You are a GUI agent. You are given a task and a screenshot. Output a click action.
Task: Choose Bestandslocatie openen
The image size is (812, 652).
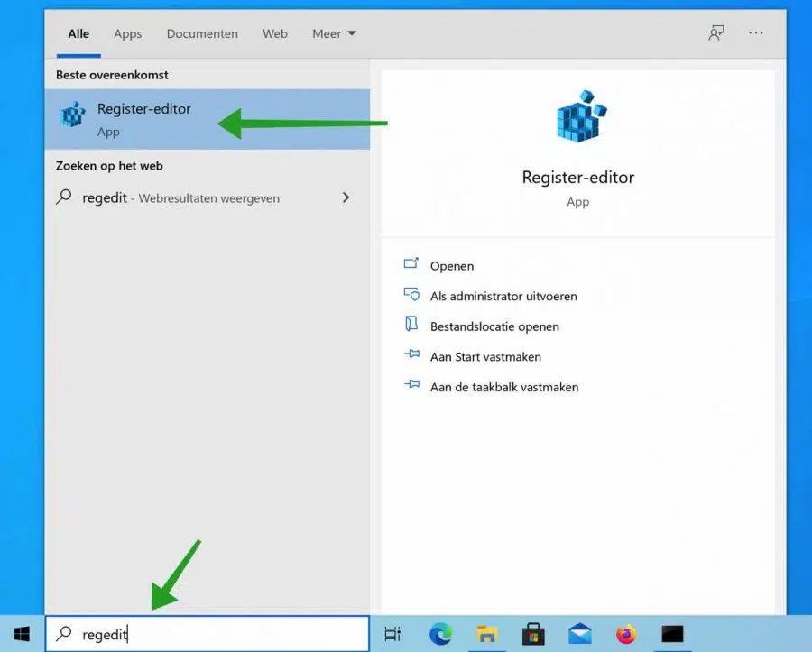click(x=494, y=326)
